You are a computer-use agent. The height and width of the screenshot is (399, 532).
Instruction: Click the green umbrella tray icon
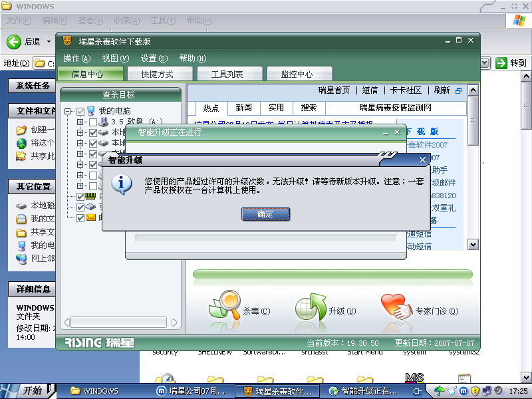point(440,391)
